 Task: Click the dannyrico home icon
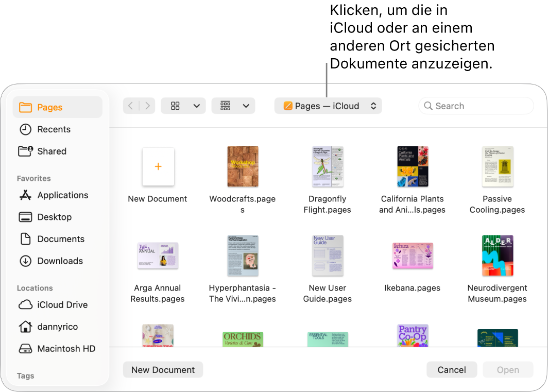pos(26,327)
